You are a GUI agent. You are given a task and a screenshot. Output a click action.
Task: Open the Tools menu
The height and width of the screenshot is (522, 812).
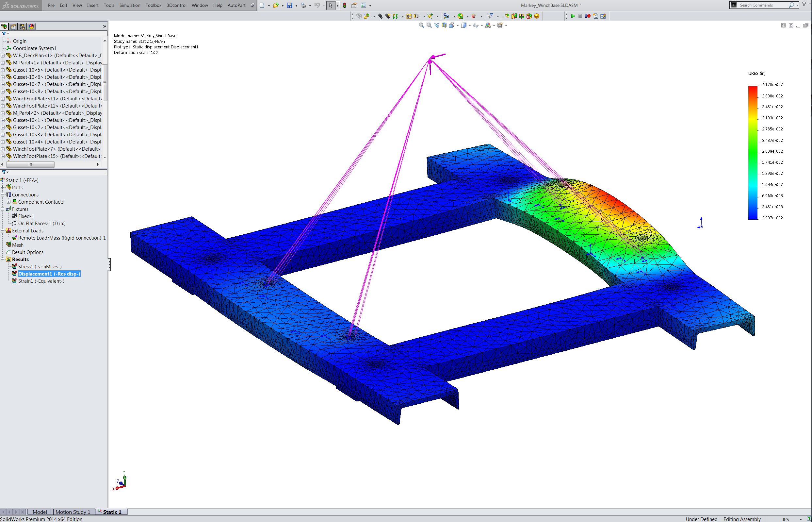tap(109, 6)
